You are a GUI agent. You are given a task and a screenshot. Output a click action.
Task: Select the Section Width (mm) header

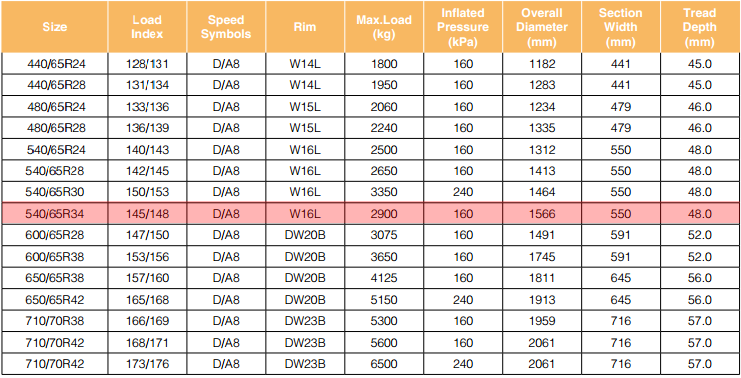pyautogui.click(x=620, y=26)
